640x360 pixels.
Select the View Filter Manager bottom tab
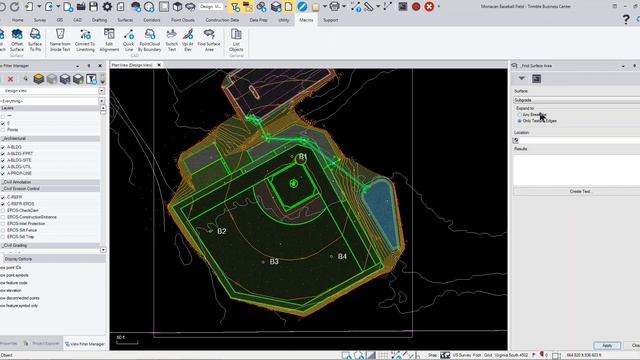[x=84, y=344]
